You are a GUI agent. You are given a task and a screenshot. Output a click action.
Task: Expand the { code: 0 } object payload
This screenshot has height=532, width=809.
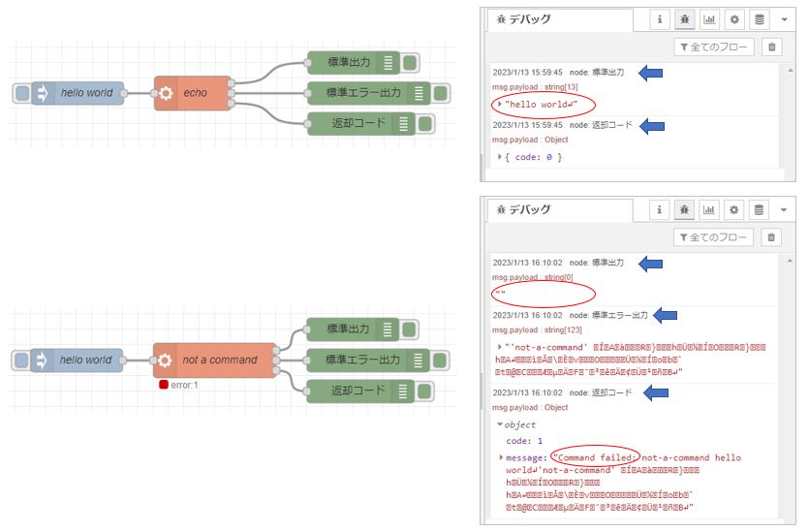[500, 157]
